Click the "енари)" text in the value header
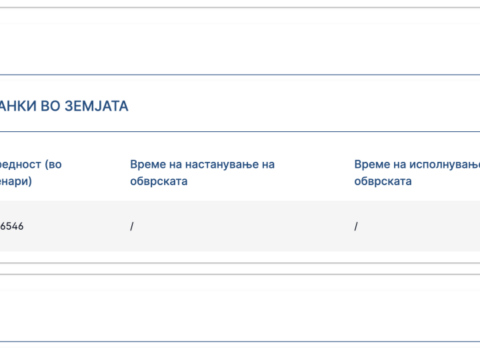This screenshot has height=363, width=480. tap(16, 181)
